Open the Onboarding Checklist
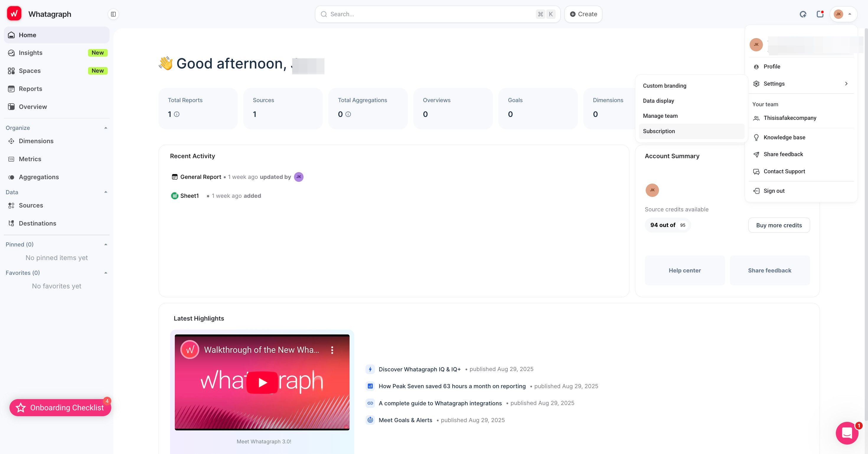The image size is (868, 454). [x=60, y=408]
